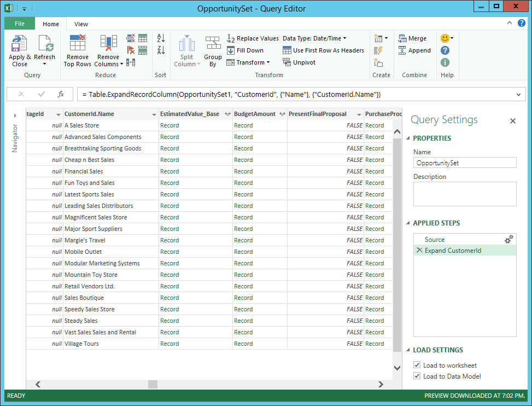Expand the BudgetAmount column records
The height and width of the screenshot is (406, 532).
coord(282,114)
